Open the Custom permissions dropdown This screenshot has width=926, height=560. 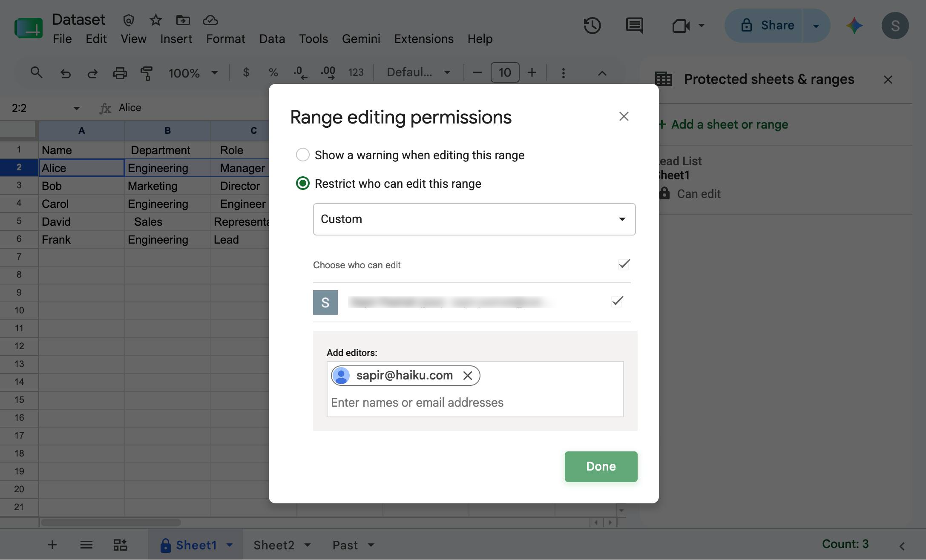tap(474, 219)
